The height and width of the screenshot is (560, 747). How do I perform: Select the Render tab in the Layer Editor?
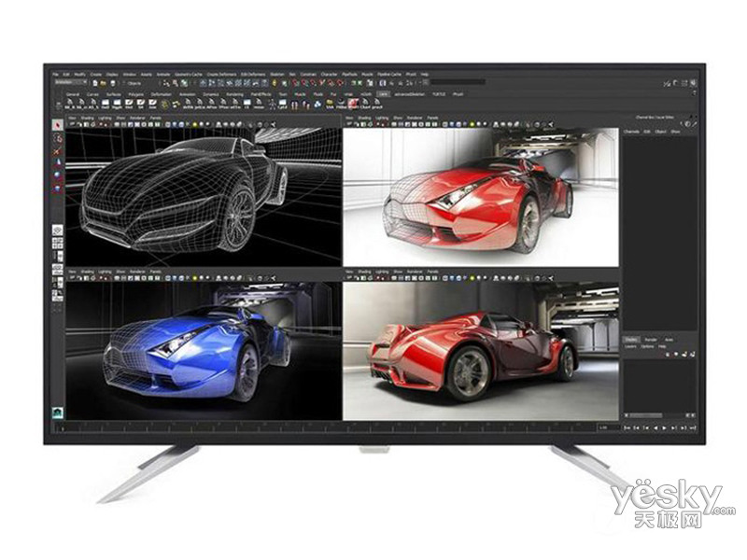coord(651,340)
